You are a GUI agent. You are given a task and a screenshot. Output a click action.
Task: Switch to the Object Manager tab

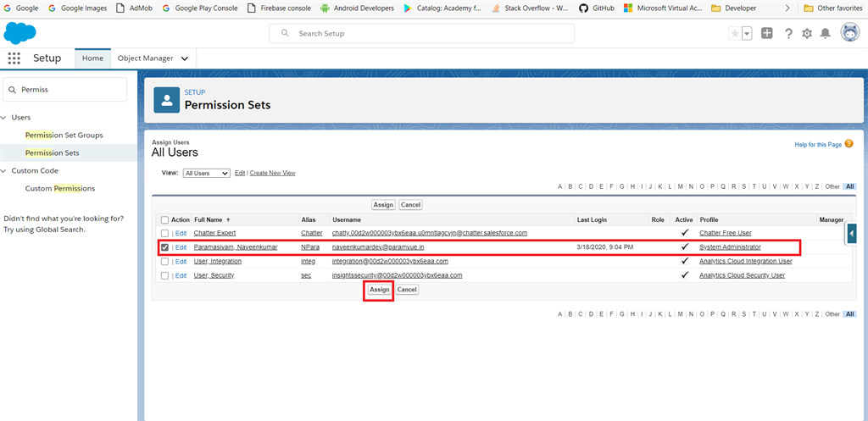click(x=145, y=58)
